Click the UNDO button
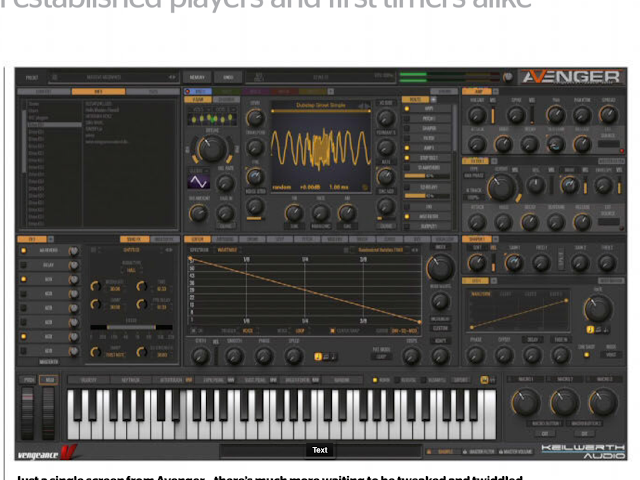The height and width of the screenshot is (480, 640). tap(229, 77)
